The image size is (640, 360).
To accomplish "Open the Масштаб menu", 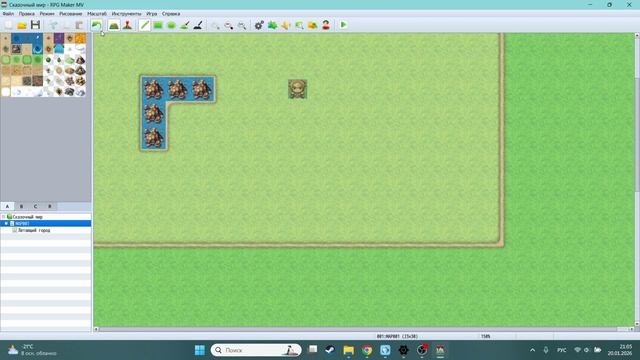I will coord(97,13).
